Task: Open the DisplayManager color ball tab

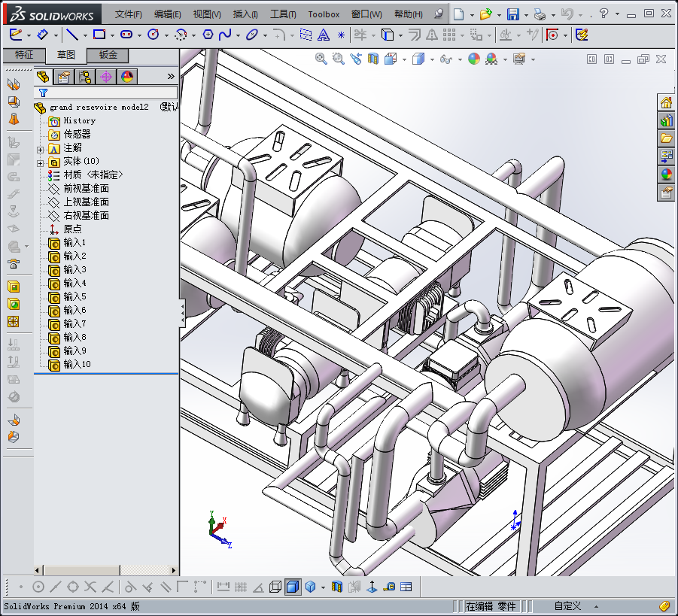Action: tap(126, 76)
